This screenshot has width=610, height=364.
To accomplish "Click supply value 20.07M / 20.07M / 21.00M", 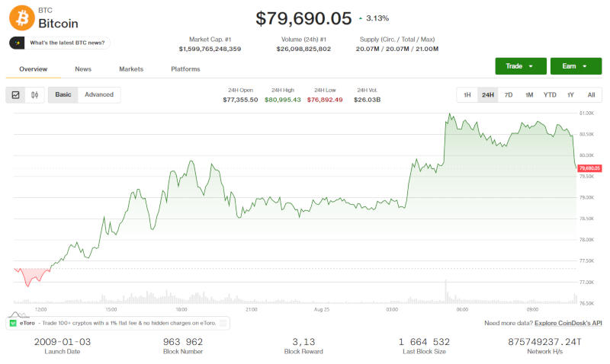I will [x=397, y=49].
